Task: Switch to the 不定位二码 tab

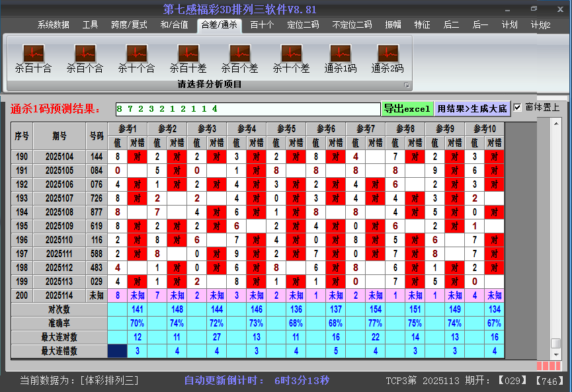Action: click(352, 25)
